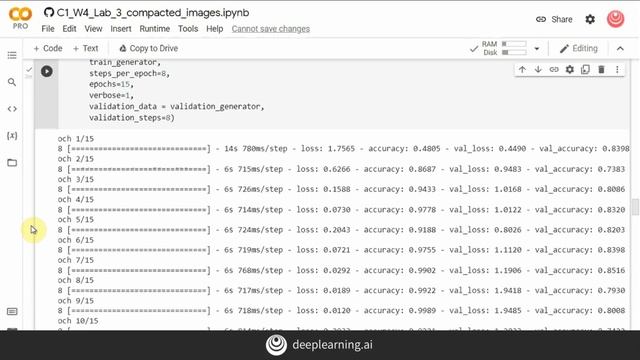
Task: Open the Edit menu
Action: point(69,29)
